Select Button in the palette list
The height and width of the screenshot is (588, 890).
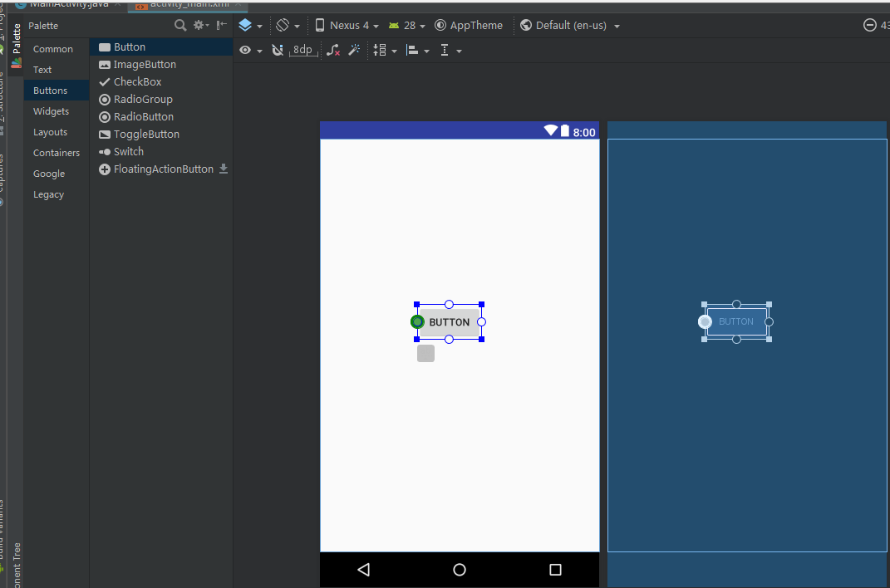tap(161, 47)
